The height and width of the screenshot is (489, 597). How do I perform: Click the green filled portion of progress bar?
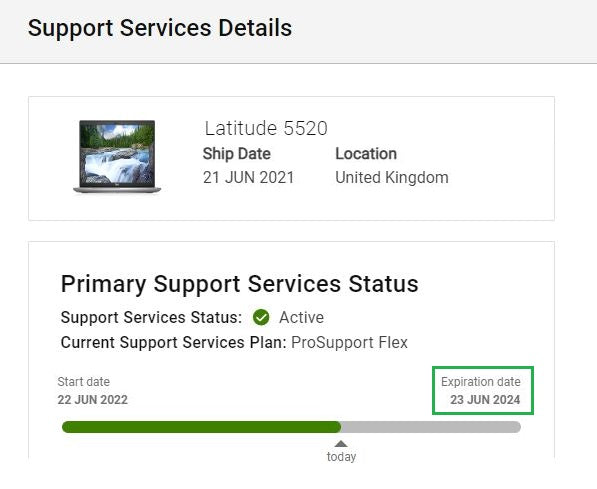[x=201, y=427]
